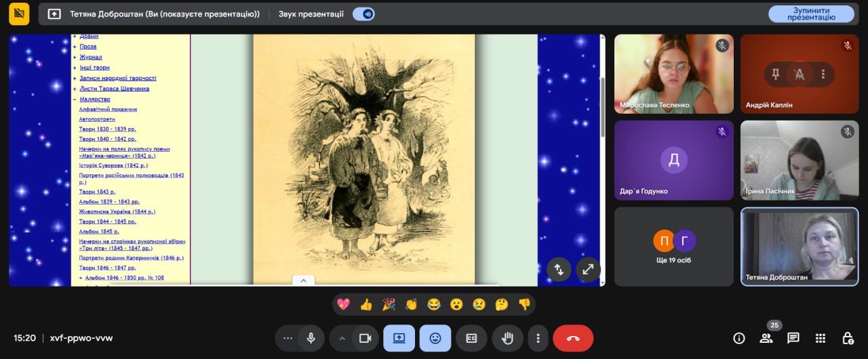Click Зупинити презентацію button
Image resolution: width=868 pixels, height=359 pixels.
(x=811, y=14)
